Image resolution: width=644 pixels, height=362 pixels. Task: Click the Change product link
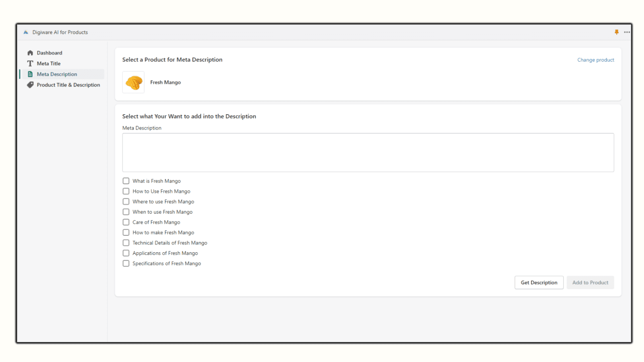pos(595,60)
